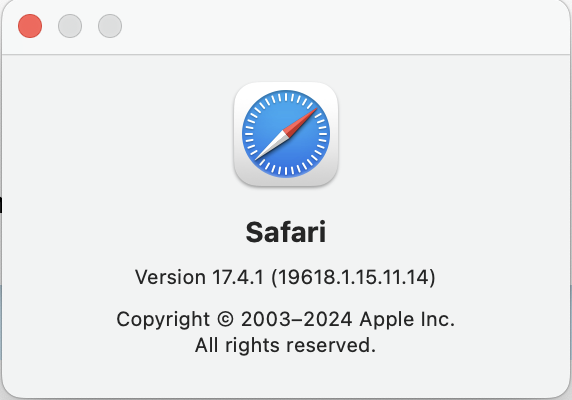Click the All rights reserved line
Viewport: 572px width, 400px height.
point(285,345)
